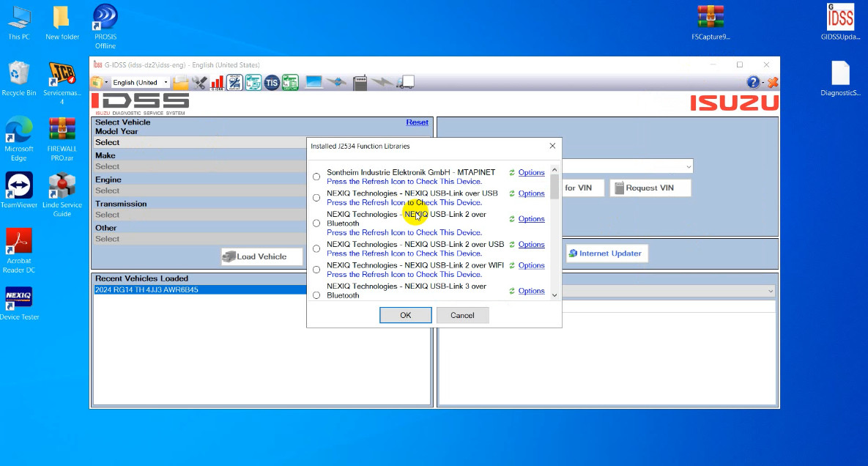Click the blue sync arrows toolbar icon
Image resolution: width=868 pixels, height=466 pixels.
click(336, 83)
